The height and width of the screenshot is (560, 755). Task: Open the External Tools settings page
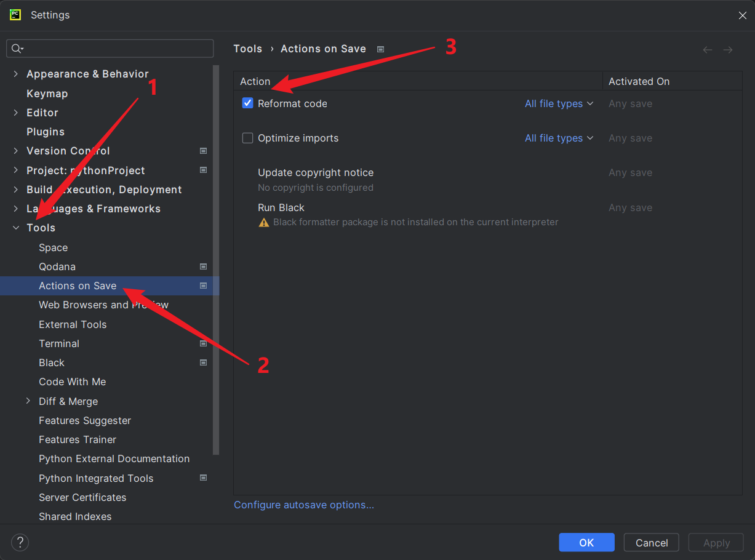73,324
